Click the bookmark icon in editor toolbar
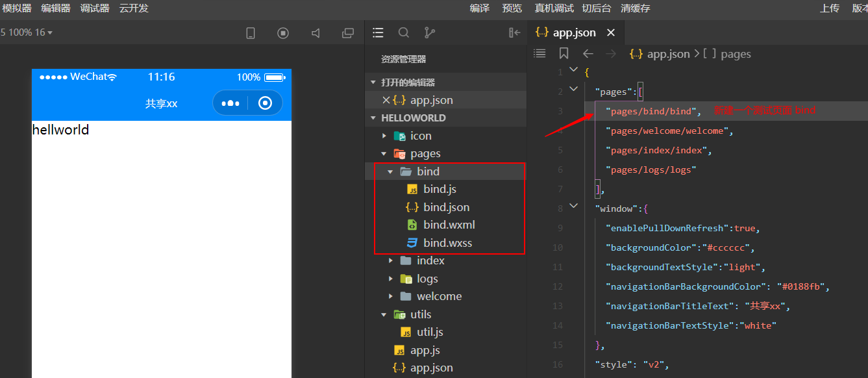The image size is (868, 378). coord(564,54)
